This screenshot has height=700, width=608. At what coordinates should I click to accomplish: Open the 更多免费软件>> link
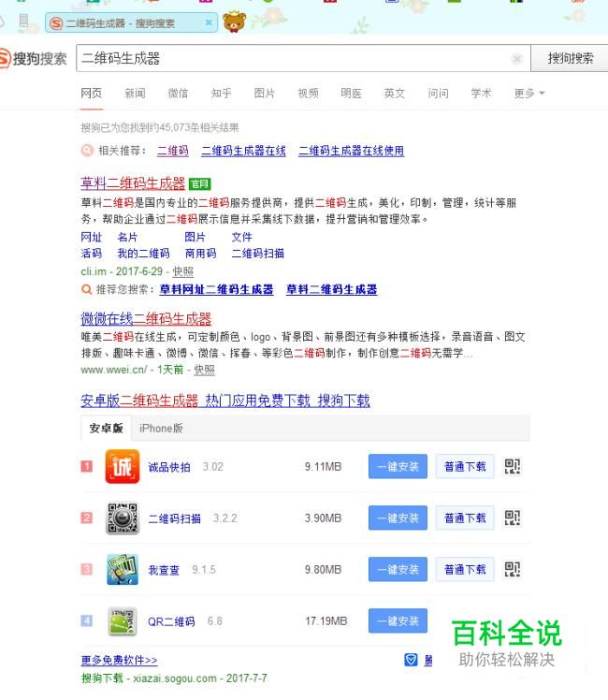(119, 661)
